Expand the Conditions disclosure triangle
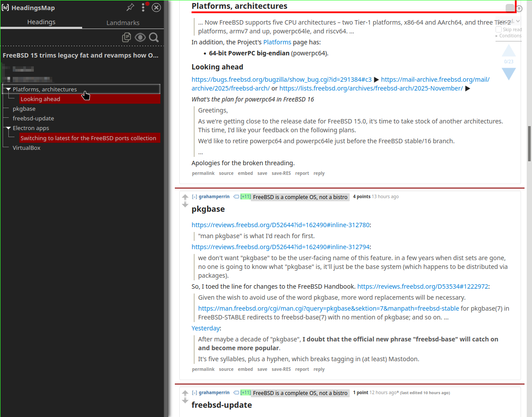 coord(497,36)
